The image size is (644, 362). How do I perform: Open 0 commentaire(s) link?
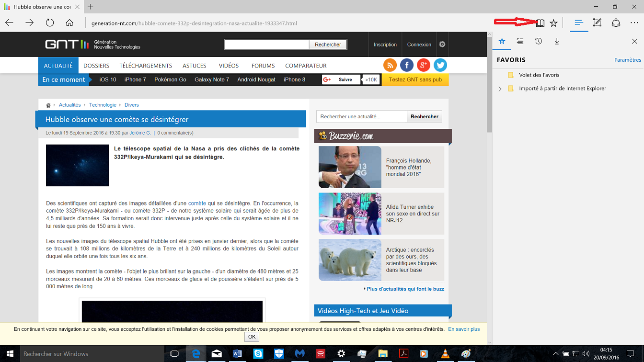[x=175, y=133]
